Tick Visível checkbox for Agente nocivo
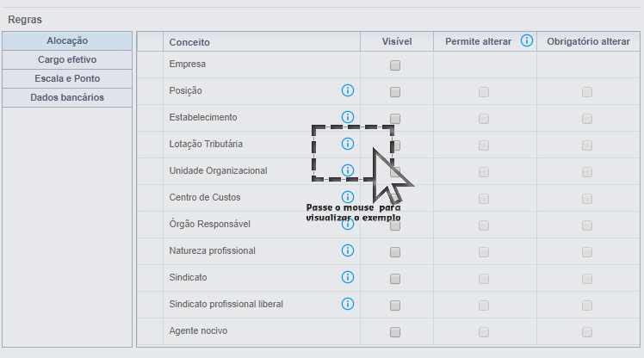644x358 pixels. [395, 332]
